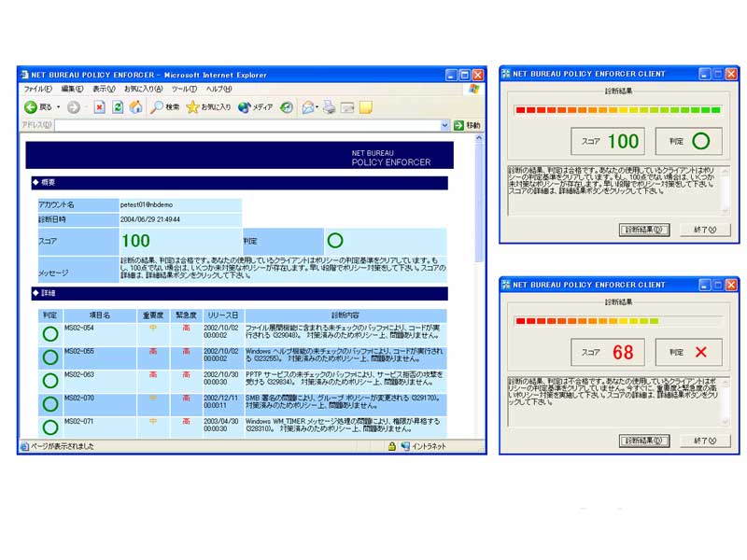The width and height of the screenshot is (747, 560).
Task: Open the History icon in toolbar
Action: coord(287,107)
